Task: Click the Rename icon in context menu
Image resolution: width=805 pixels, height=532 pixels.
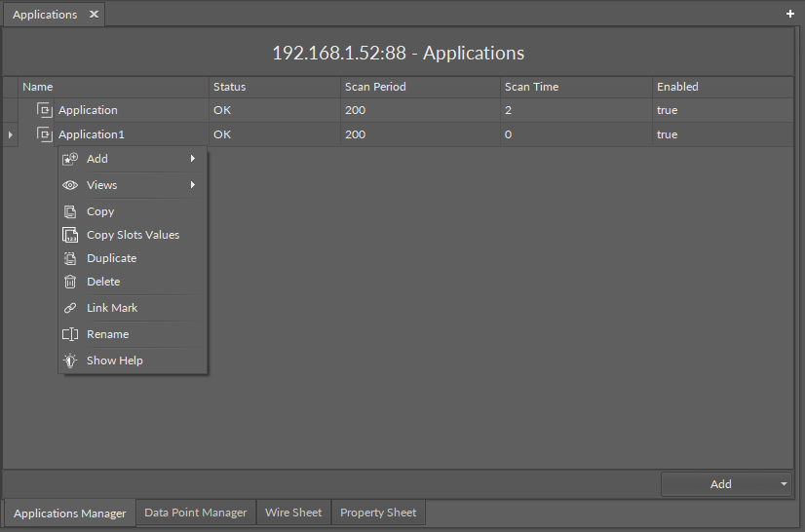Action: [70, 334]
